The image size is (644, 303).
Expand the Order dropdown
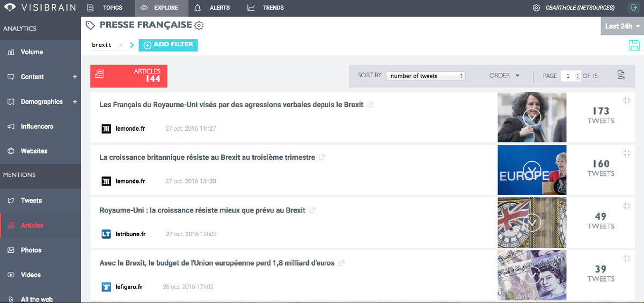[x=504, y=76]
